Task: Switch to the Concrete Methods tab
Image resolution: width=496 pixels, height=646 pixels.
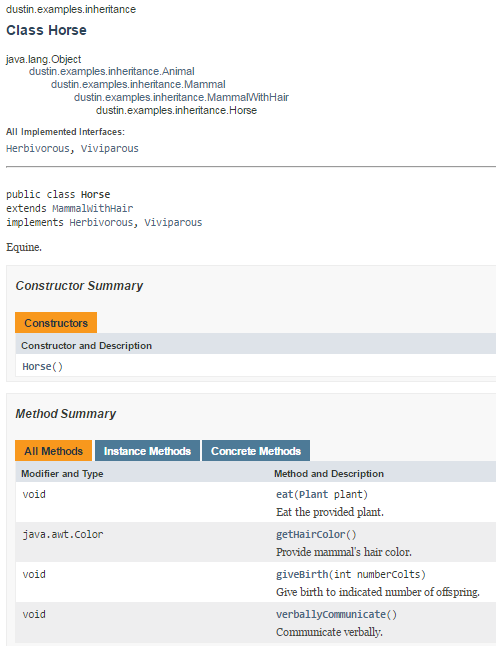Action: [x=256, y=451]
